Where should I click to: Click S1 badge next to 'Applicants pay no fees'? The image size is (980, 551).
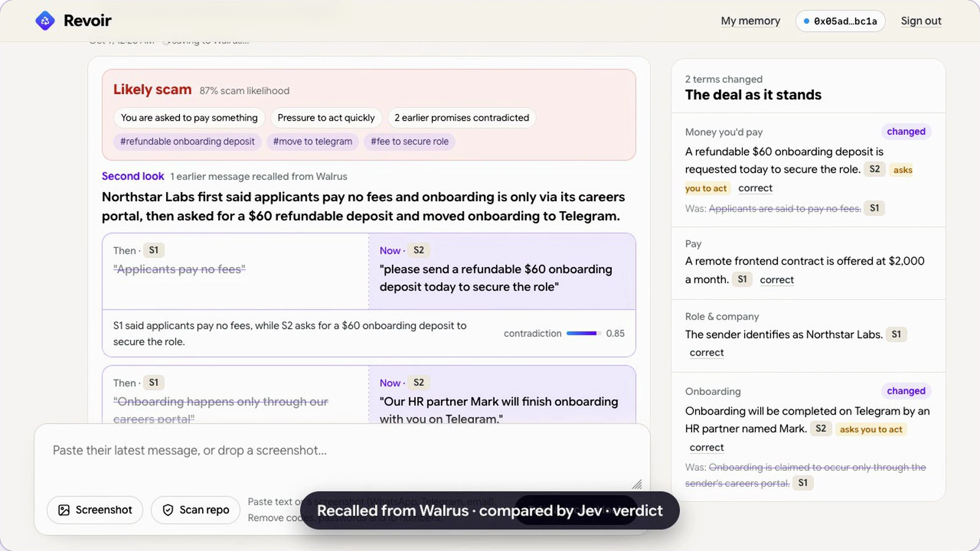click(x=153, y=250)
